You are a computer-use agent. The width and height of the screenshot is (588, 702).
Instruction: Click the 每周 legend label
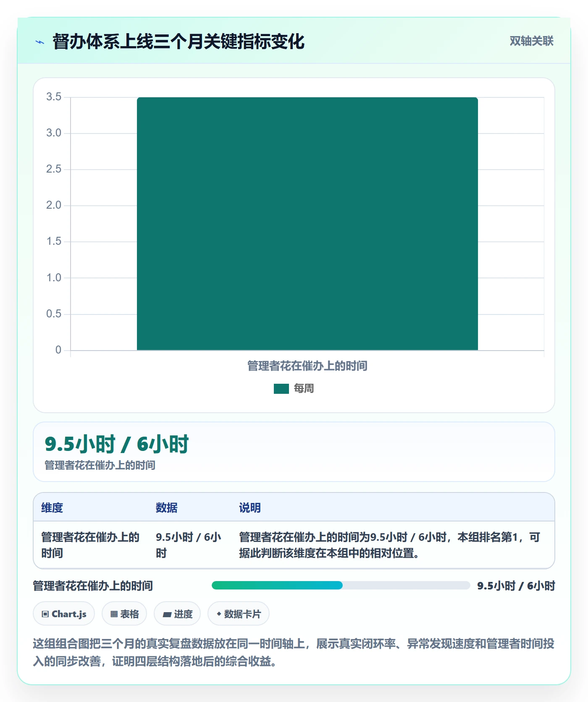304,389
